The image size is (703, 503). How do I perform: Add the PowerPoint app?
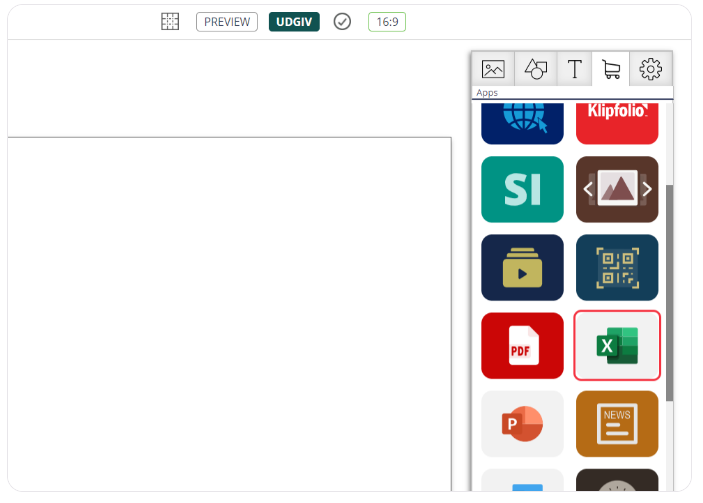click(522, 424)
